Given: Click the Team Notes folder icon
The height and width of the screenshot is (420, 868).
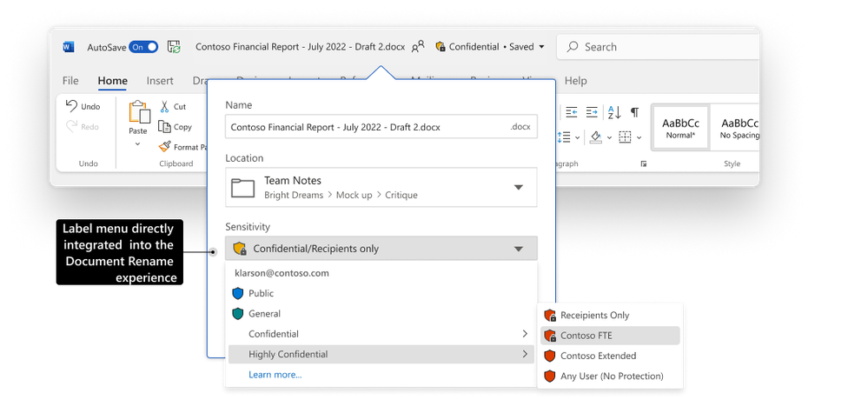Looking at the screenshot, I should (x=242, y=188).
